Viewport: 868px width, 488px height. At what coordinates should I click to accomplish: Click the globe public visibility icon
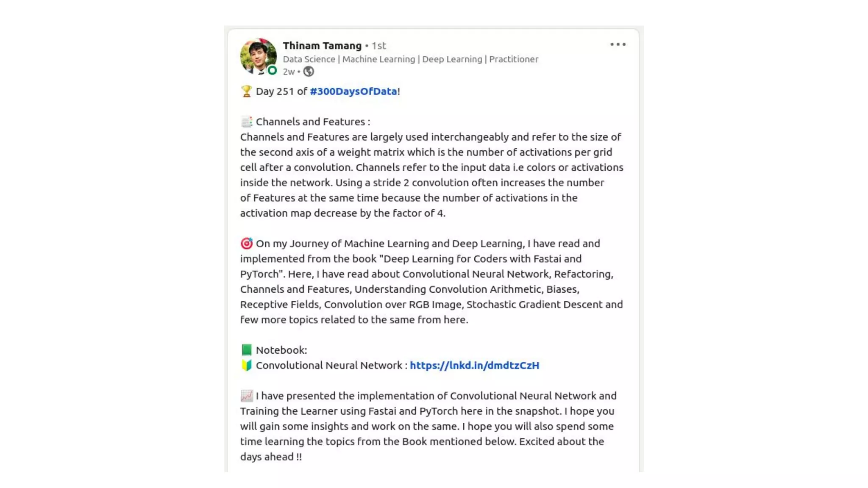[309, 72]
